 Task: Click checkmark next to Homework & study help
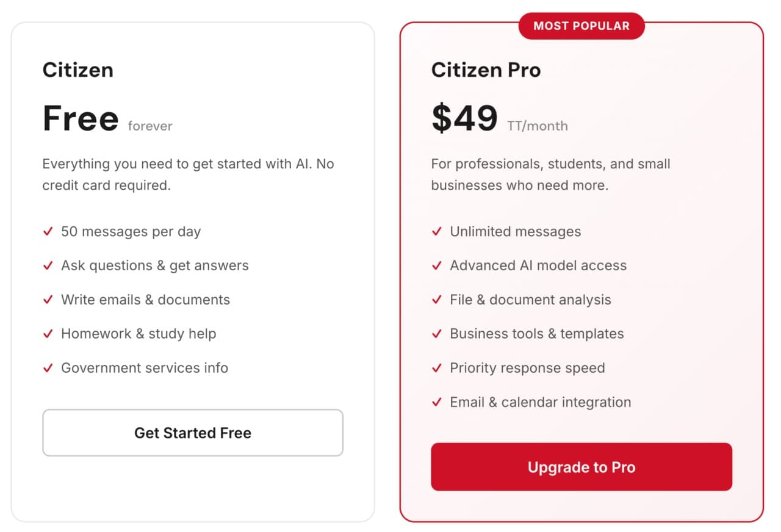[x=48, y=334]
